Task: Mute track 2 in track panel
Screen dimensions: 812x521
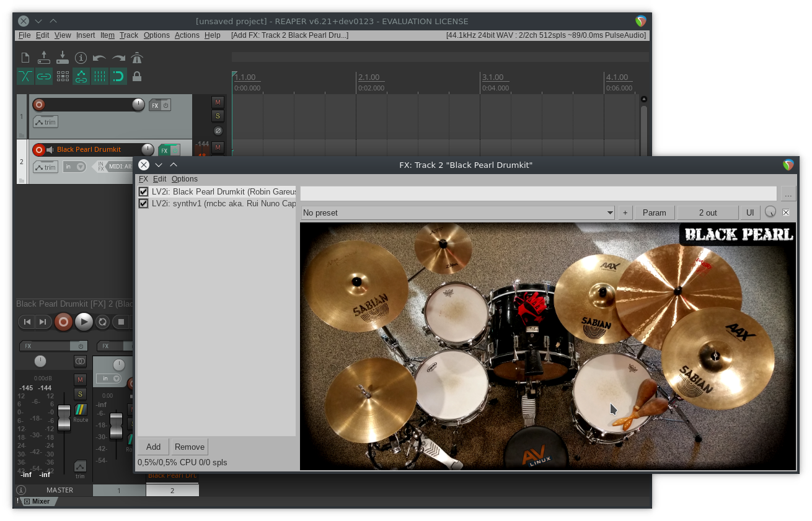Action: [218, 147]
